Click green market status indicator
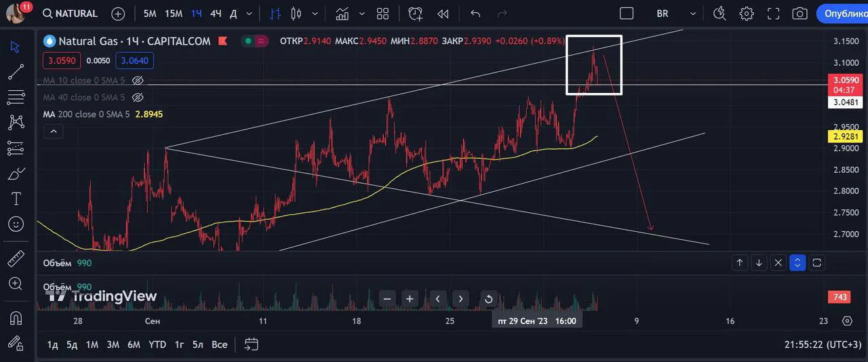868x362 pixels. 249,41
